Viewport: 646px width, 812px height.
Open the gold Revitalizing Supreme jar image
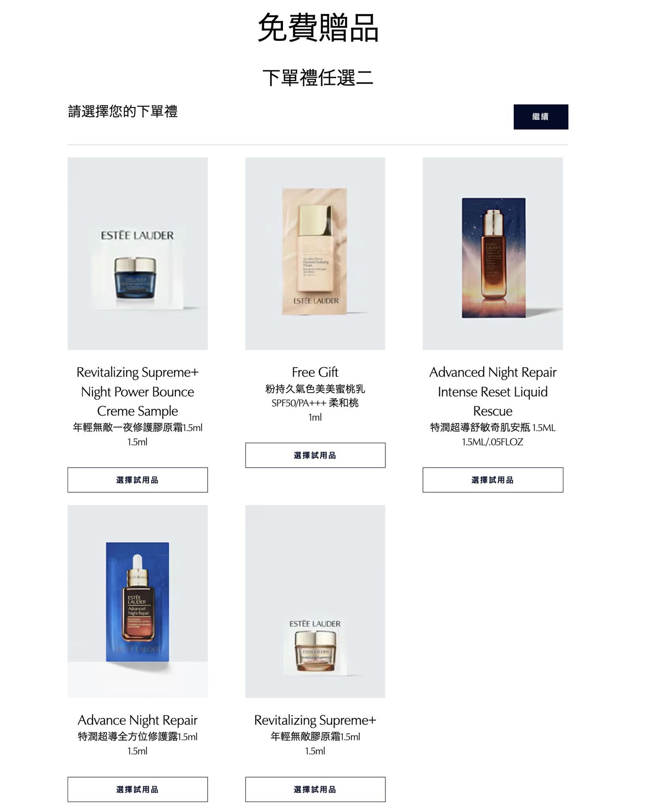coord(315,601)
